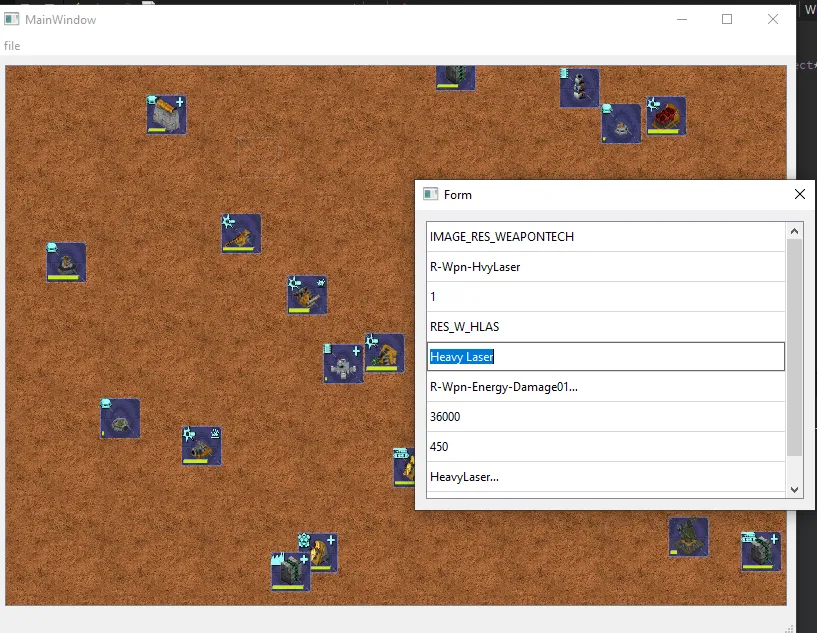Select the red rocket pod icon
The image size is (817, 633).
(x=666, y=116)
